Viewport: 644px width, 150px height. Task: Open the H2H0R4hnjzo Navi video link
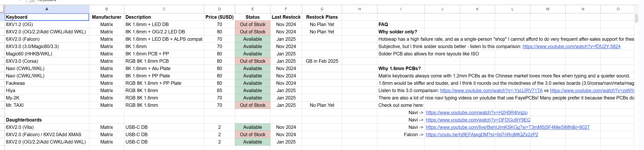click(x=477, y=113)
